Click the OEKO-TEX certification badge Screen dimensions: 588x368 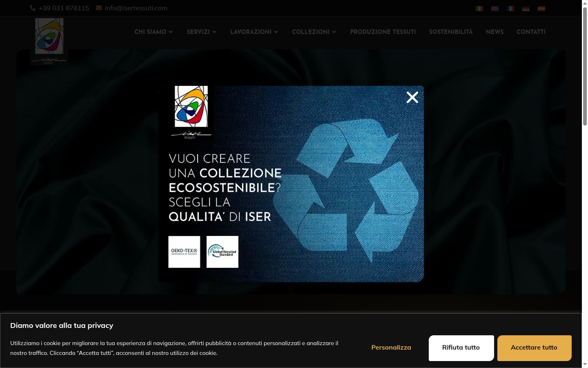(184, 252)
